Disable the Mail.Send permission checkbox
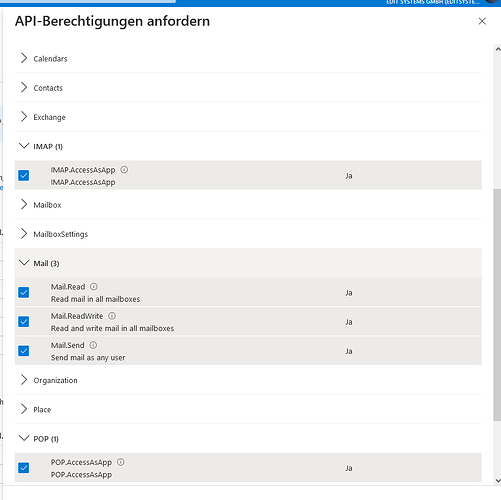This screenshot has height=500, width=501. [24, 351]
